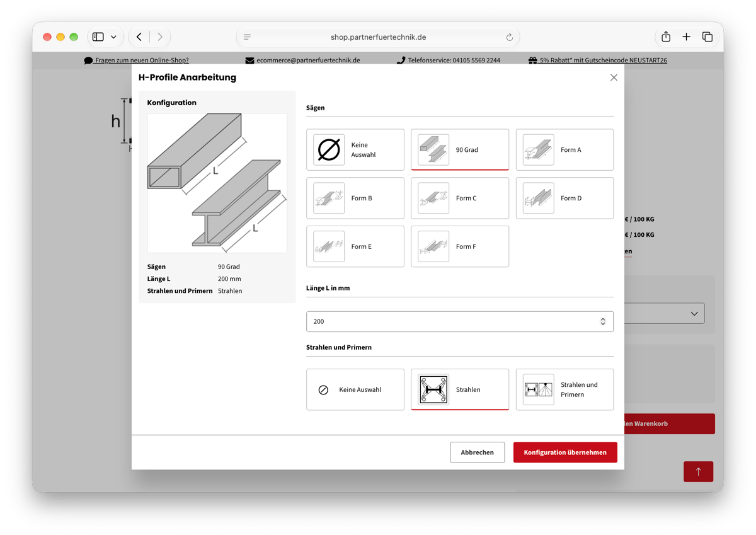The width and height of the screenshot is (756, 535).
Task: Open Fragen zum neuen Online-Shop link
Action: 142,60
